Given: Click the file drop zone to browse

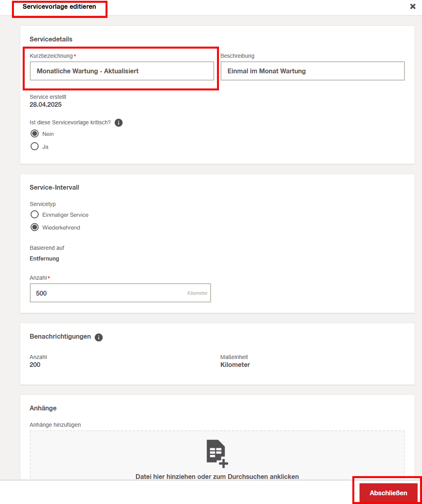Looking at the screenshot, I should click(217, 455).
